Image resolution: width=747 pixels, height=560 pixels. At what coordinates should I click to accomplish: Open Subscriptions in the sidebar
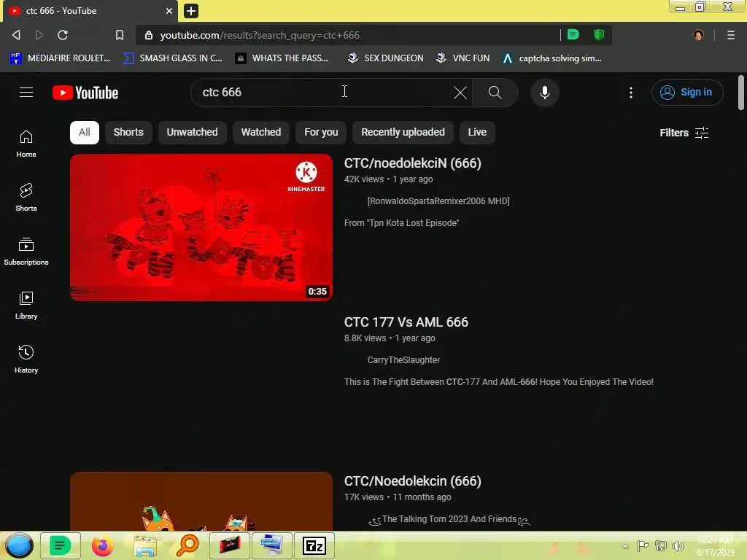[26, 252]
